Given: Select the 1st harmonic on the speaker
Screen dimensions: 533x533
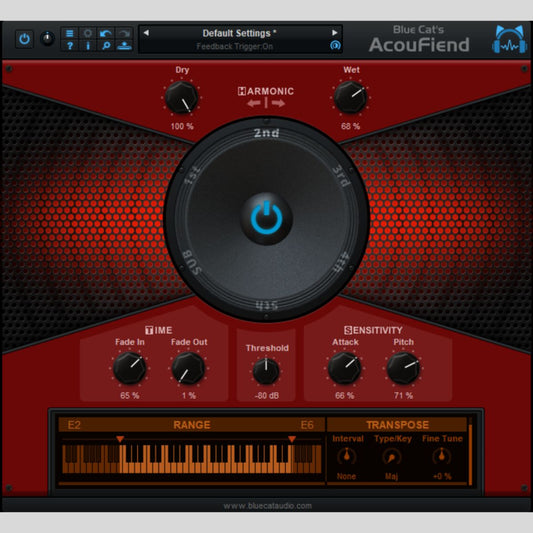Looking at the screenshot, I should coord(192,175).
